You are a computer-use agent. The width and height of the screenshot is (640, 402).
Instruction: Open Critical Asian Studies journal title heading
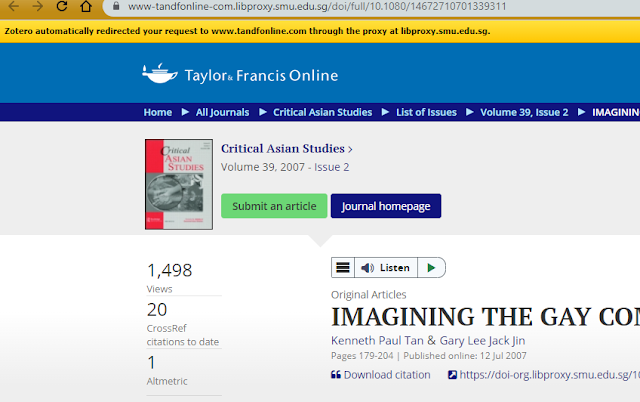tap(287, 149)
